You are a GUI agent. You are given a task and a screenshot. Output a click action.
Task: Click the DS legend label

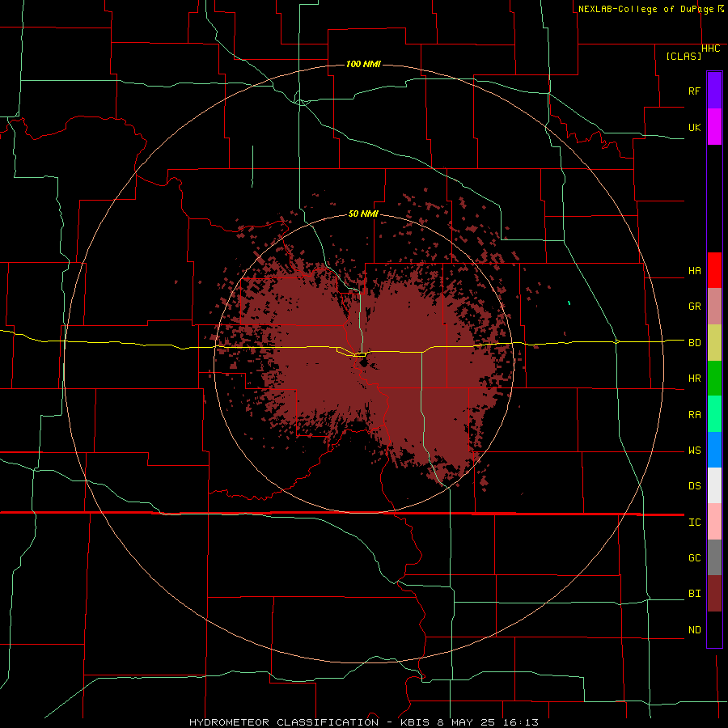pos(694,486)
